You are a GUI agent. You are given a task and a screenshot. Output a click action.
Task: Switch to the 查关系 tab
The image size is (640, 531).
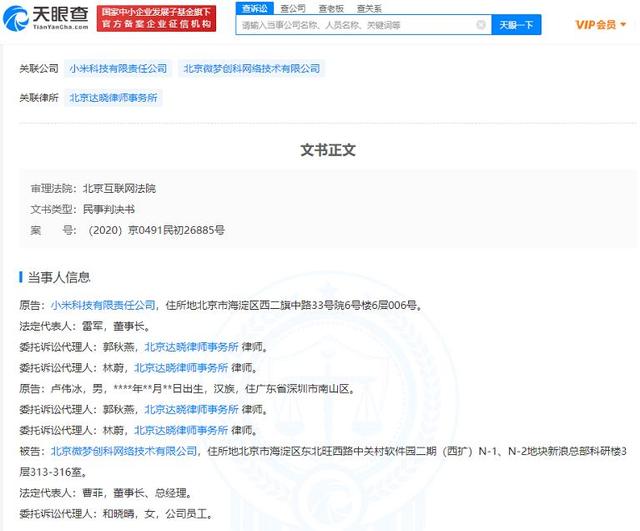pyautogui.click(x=369, y=8)
